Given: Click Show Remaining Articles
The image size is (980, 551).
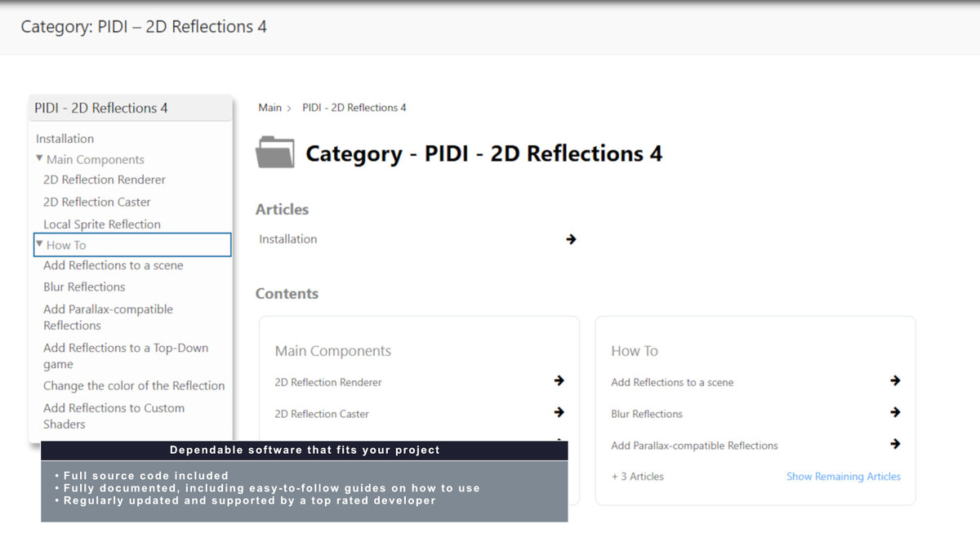Looking at the screenshot, I should coord(844,476).
